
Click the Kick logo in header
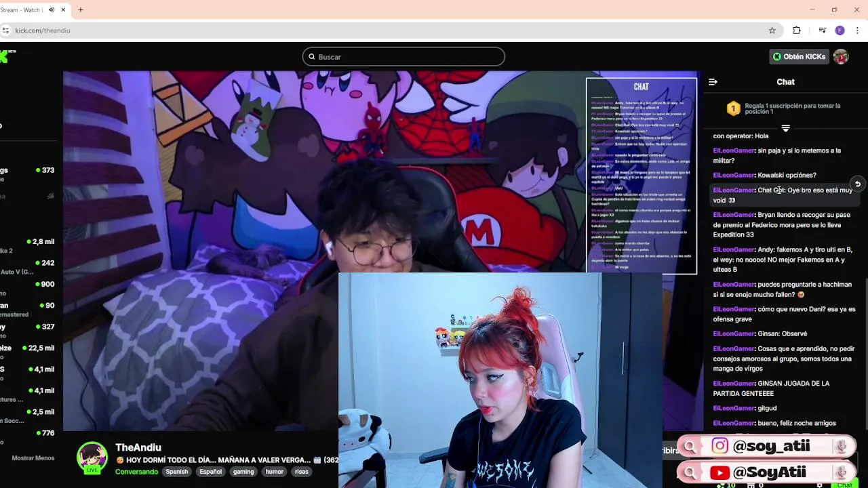[5, 56]
